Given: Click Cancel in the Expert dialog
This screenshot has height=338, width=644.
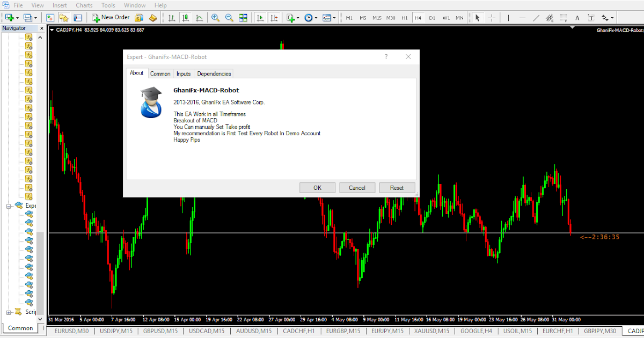Looking at the screenshot, I should [357, 188].
